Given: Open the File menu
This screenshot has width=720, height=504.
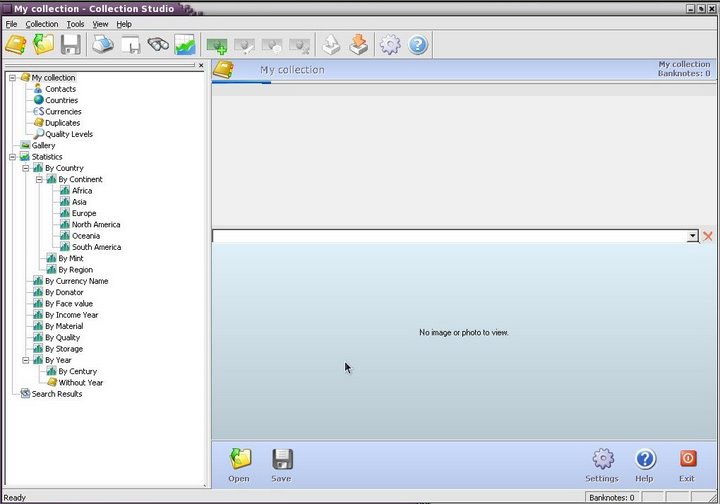Looking at the screenshot, I should click(11, 24).
